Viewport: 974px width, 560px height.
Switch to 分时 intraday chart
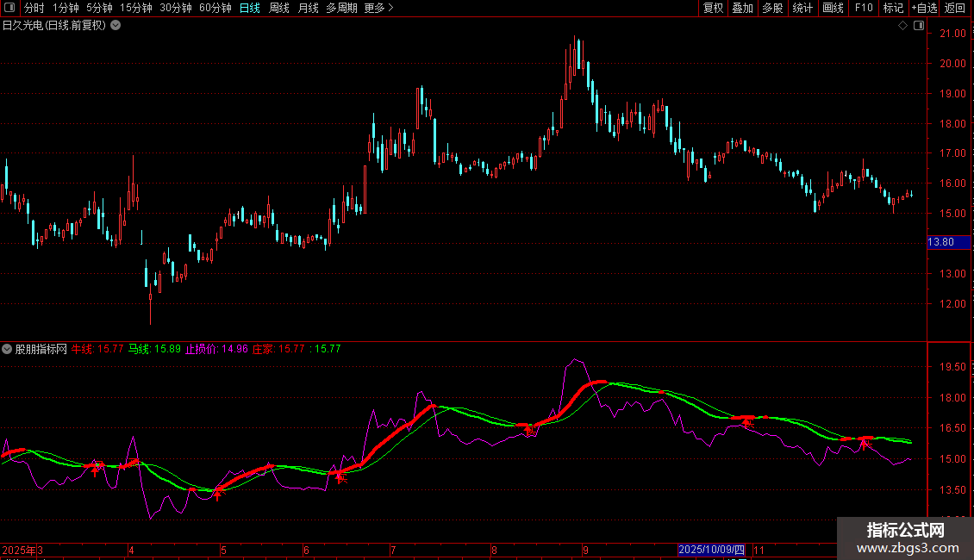[34, 8]
